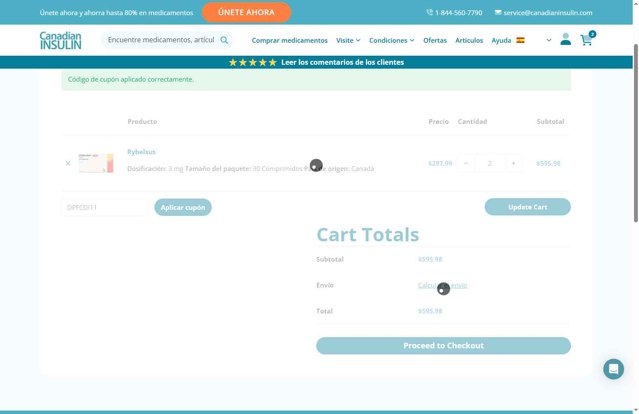This screenshot has height=414, width=639.
Task: Open the shopping cart icon
Action: pos(587,40)
